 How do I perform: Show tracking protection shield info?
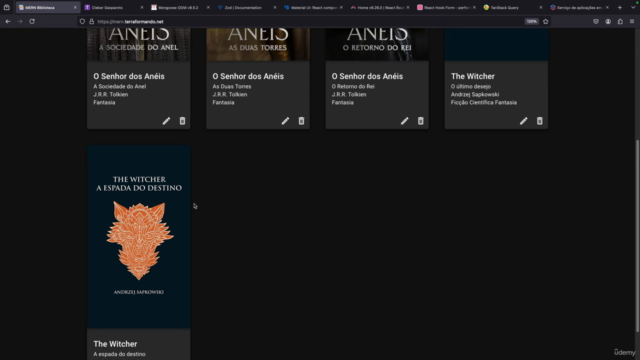point(82,22)
